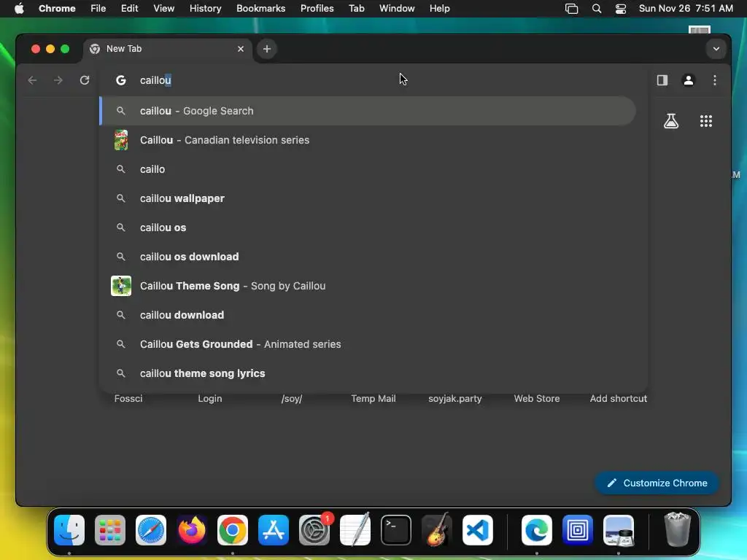Open the Google apps grid
The image size is (747, 560).
pos(706,121)
